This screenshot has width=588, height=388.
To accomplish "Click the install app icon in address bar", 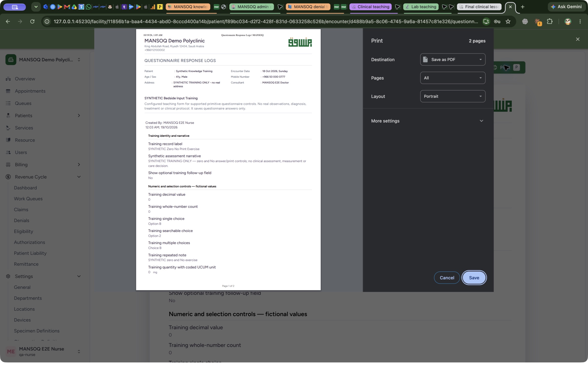I will 486,22.
